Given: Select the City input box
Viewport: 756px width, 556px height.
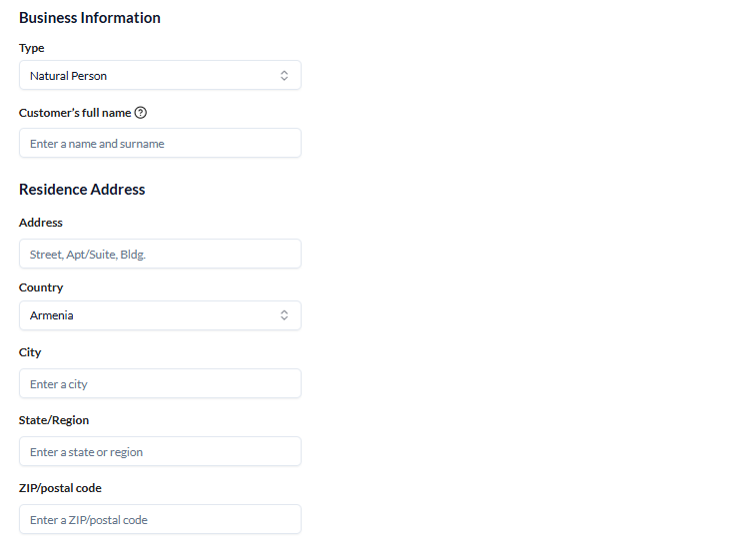Looking at the screenshot, I should tap(160, 383).
